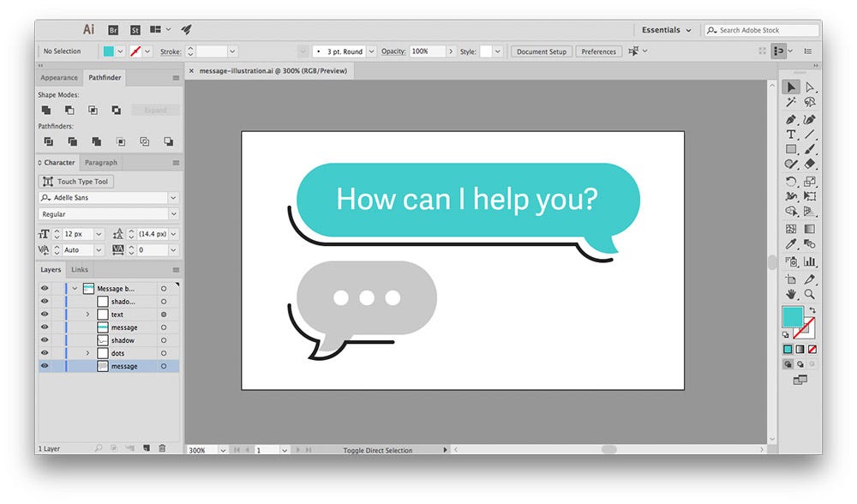Select the Rectangle tool
The height and width of the screenshot is (504, 857).
coord(791,147)
